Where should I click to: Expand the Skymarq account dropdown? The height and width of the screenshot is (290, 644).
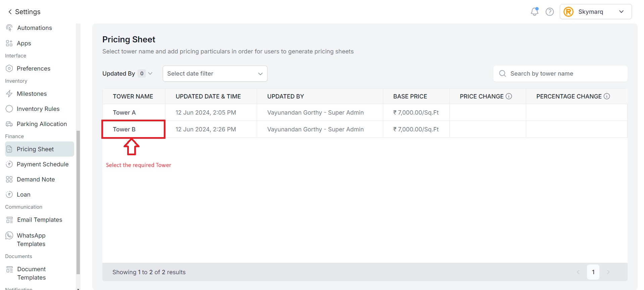(622, 12)
